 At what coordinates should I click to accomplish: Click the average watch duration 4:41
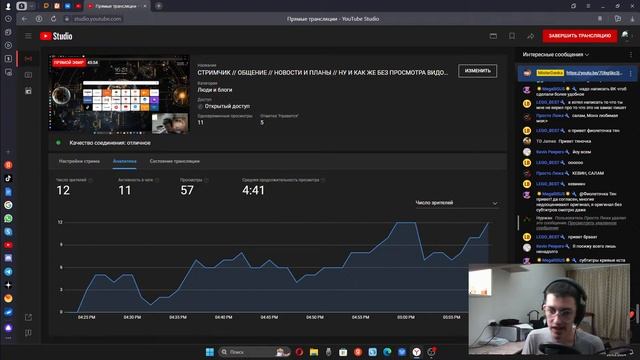[x=253, y=190]
